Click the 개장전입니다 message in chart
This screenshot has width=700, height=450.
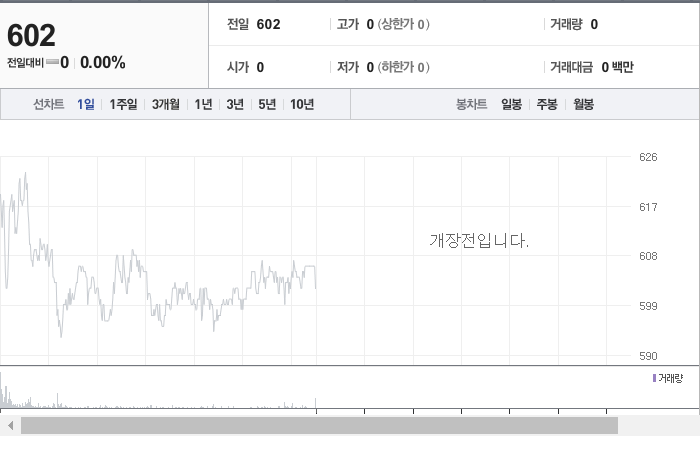click(479, 241)
